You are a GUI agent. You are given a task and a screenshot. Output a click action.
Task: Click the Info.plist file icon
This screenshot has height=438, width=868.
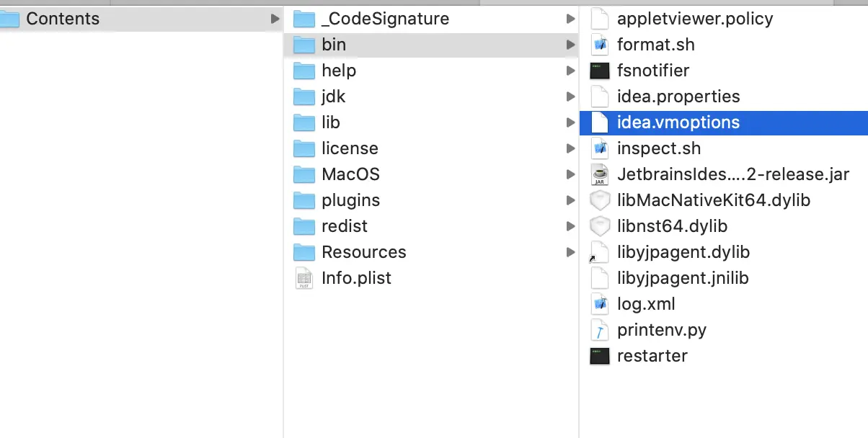[x=304, y=278]
